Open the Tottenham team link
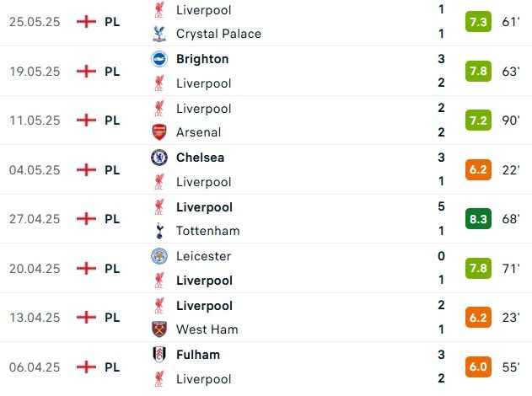 (x=207, y=231)
